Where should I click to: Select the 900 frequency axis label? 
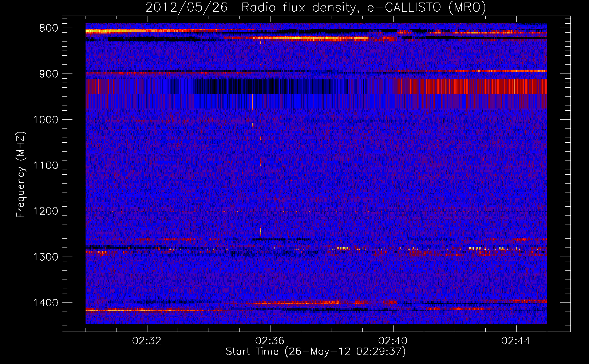point(48,74)
